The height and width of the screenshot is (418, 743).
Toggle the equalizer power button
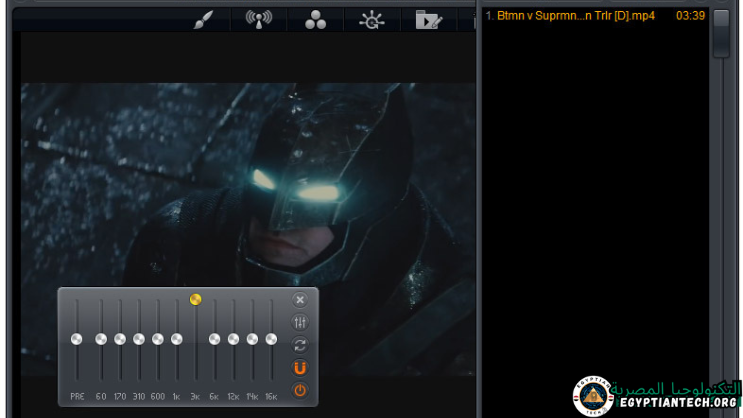pyautogui.click(x=300, y=390)
